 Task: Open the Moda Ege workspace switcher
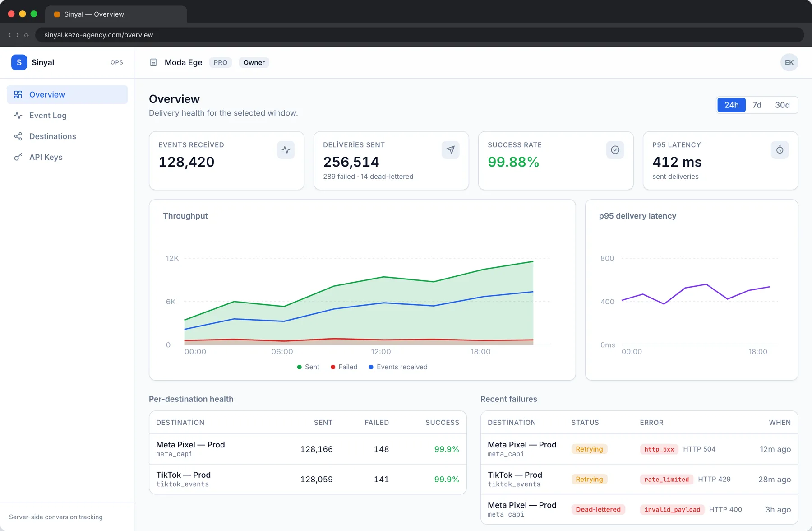click(x=183, y=62)
